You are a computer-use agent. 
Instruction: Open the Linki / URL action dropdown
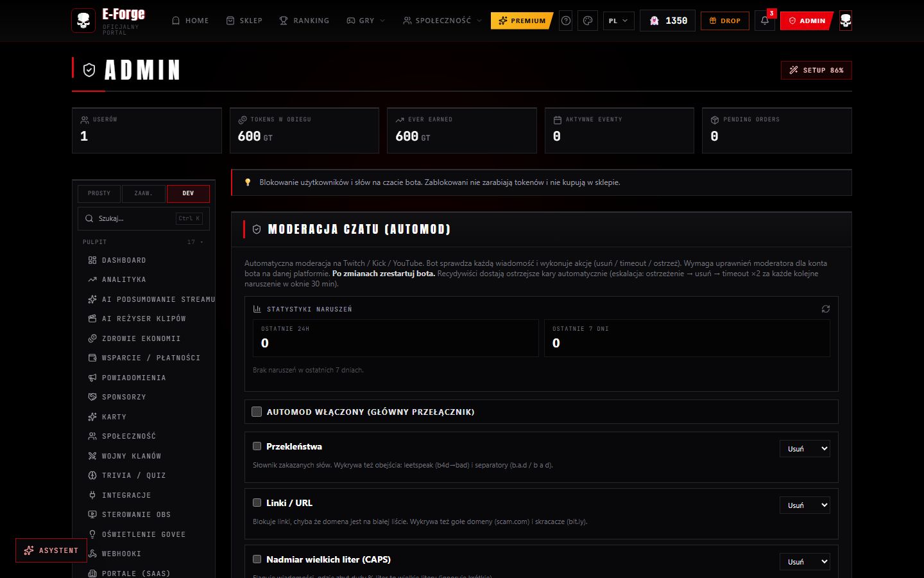[x=805, y=505]
